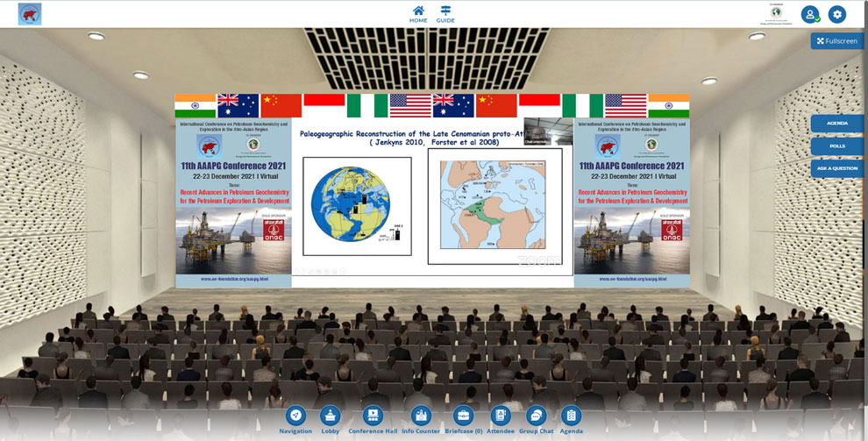
Task: Click the website link on left banner
Action: [x=234, y=280]
